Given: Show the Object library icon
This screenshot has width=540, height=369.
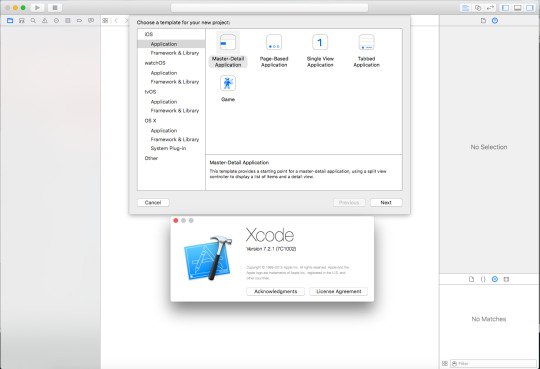Looking at the screenshot, I should [495, 279].
